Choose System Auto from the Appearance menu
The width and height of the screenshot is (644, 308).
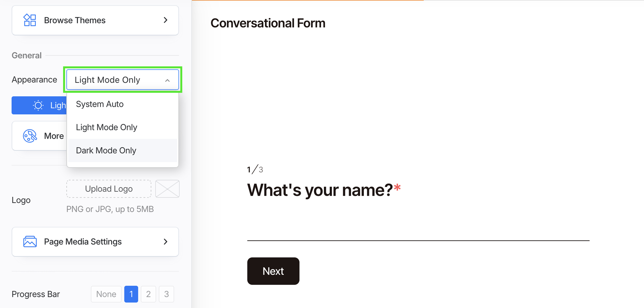tap(100, 104)
